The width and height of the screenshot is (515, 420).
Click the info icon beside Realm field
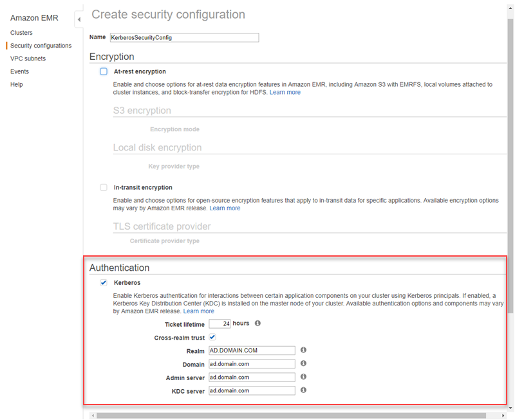click(x=303, y=351)
